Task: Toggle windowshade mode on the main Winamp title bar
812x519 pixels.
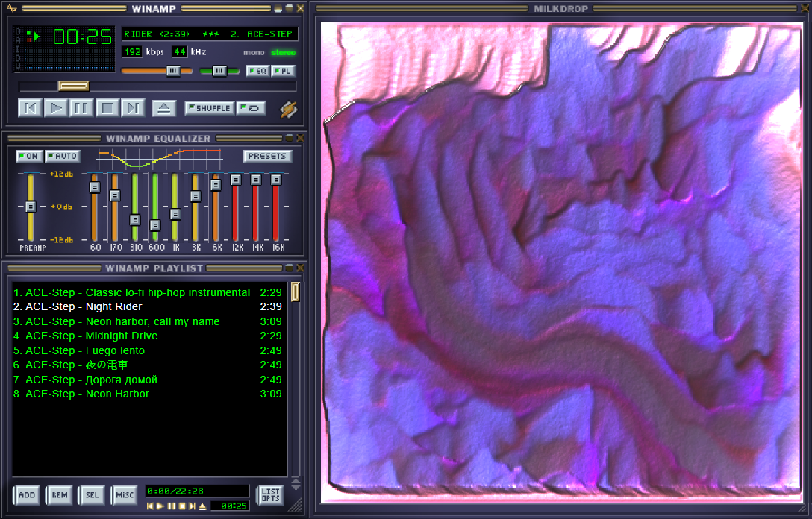Action: pos(289,9)
